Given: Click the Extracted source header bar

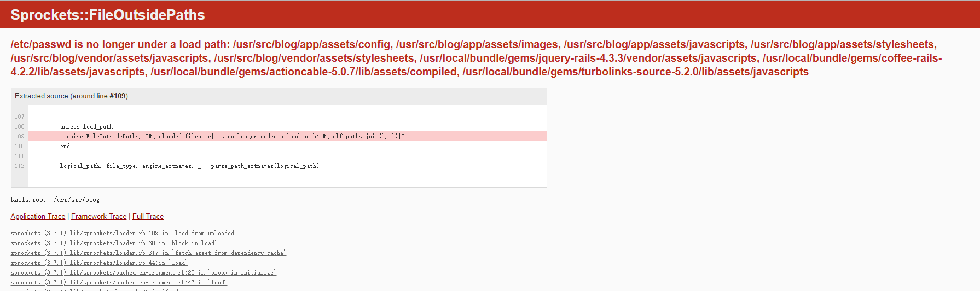Looking at the screenshot, I should pyautogui.click(x=279, y=96).
